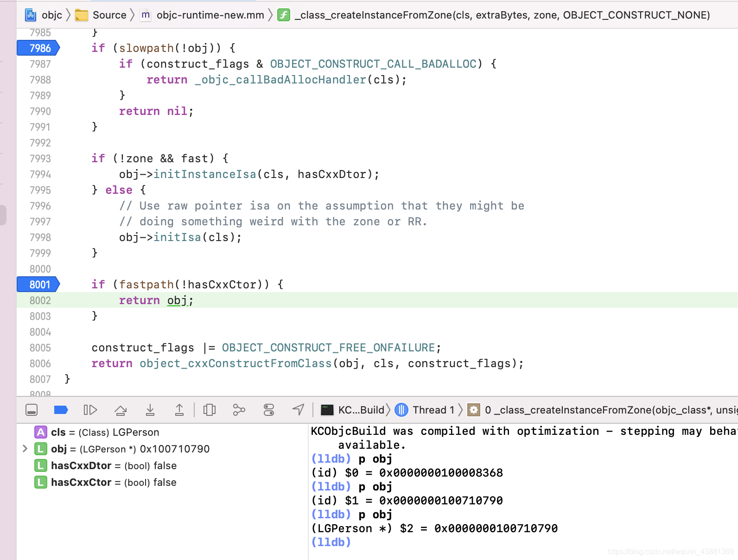Continue program execution
This screenshot has width=738, height=560.
(x=90, y=410)
